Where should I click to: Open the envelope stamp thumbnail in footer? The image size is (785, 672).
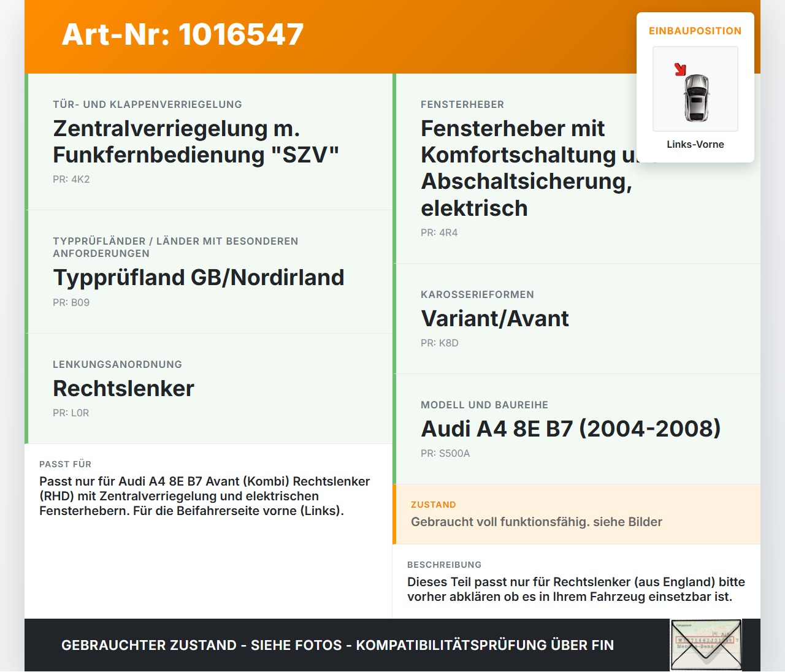(706, 645)
